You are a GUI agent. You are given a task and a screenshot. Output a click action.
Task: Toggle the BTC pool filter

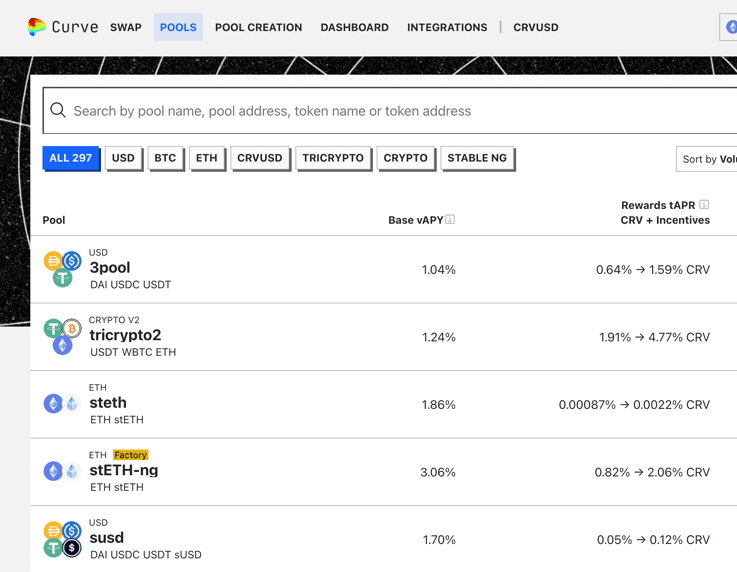(x=165, y=158)
